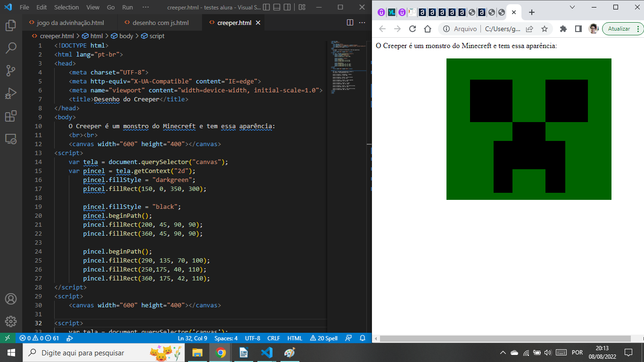
Task: Share this page icon in address bar
Action: [x=529, y=29]
